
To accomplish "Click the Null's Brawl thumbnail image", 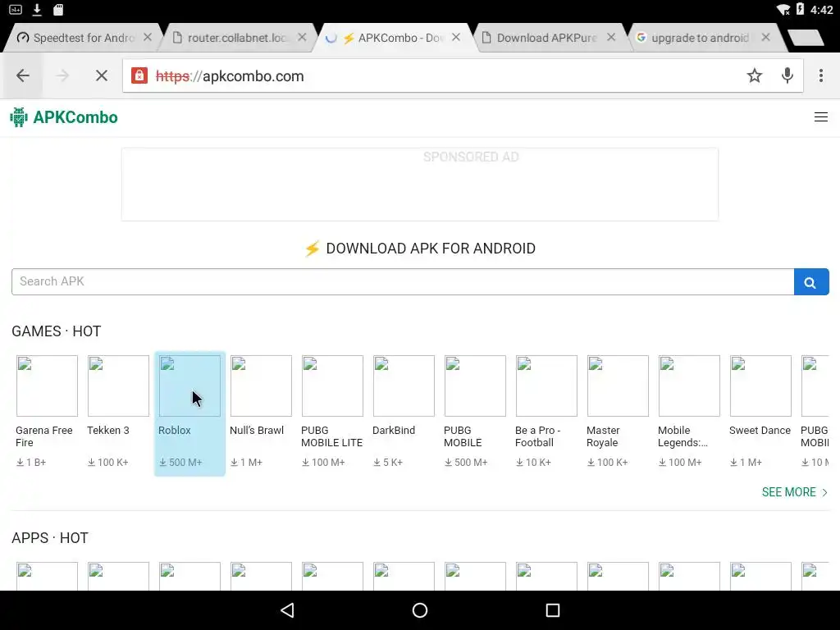I will [x=261, y=386].
